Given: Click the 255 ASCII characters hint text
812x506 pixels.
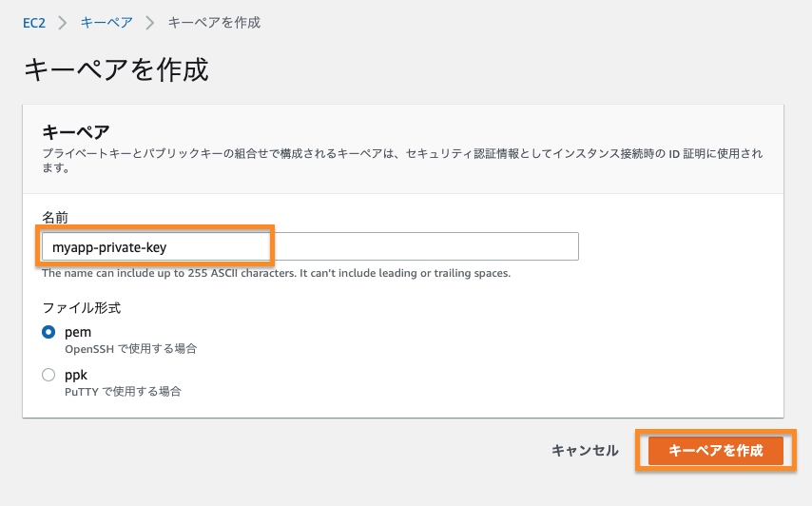Looking at the screenshot, I should point(276,273).
